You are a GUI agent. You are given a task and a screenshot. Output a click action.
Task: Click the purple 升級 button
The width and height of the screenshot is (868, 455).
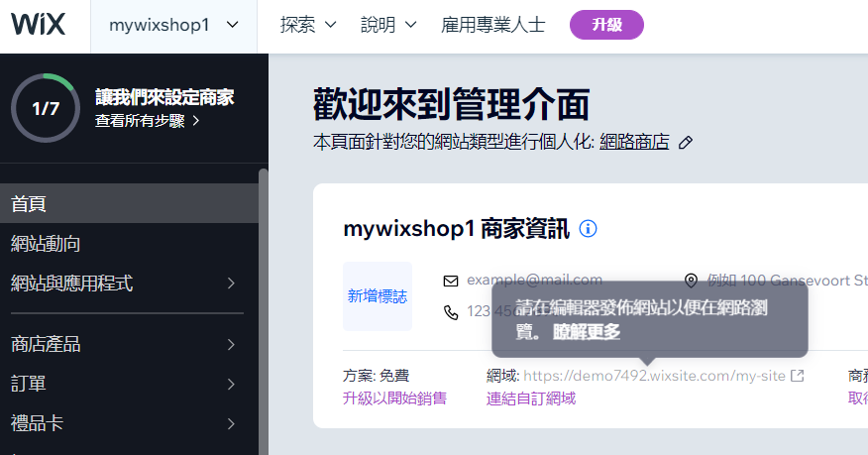click(606, 25)
